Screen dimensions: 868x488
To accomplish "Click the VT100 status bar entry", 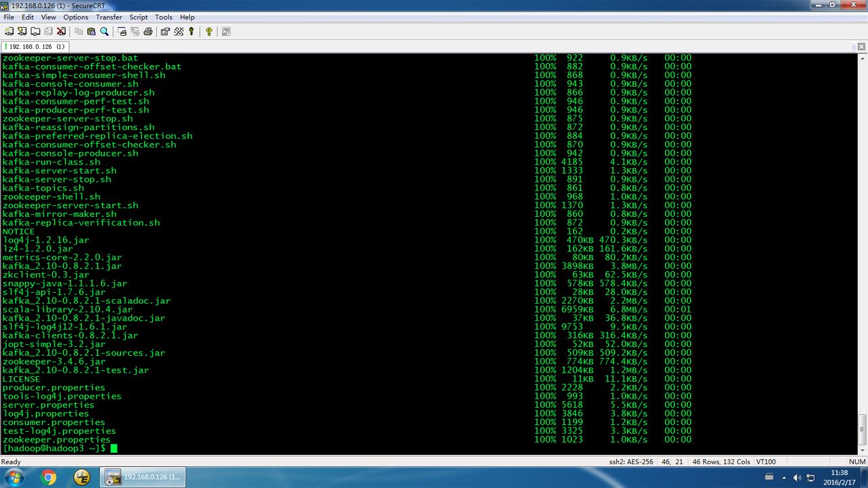I will 766,462.
